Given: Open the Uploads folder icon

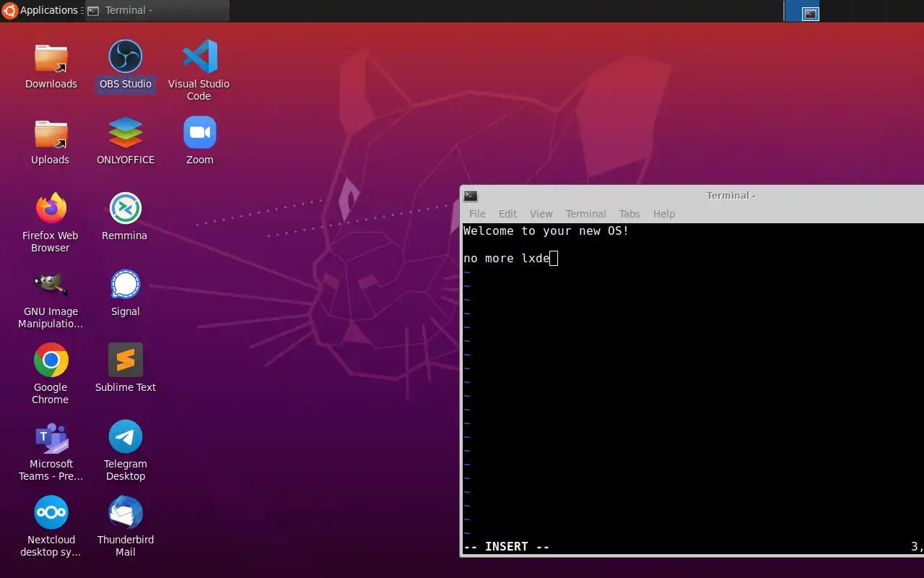Looking at the screenshot, I should [x=51, y=134].
